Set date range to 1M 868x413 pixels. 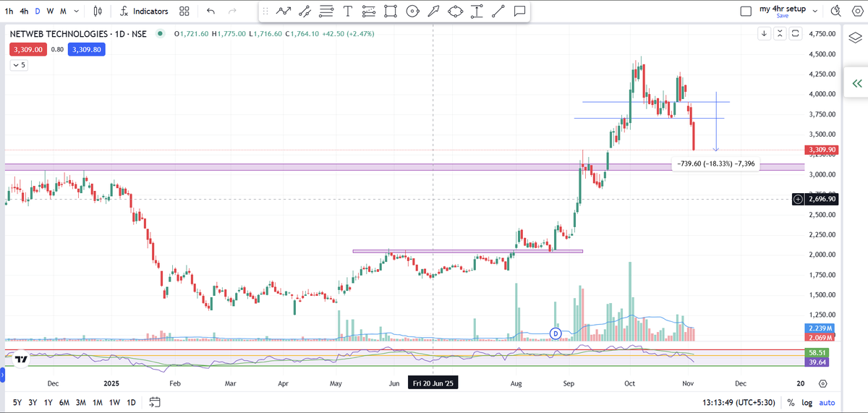pos(98,402)
